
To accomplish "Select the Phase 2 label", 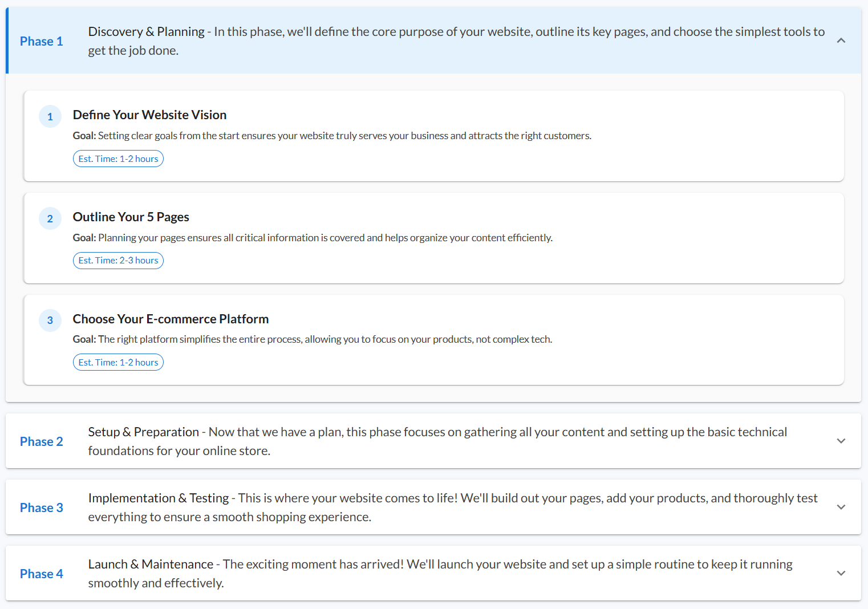I will (x=41, y=441).
